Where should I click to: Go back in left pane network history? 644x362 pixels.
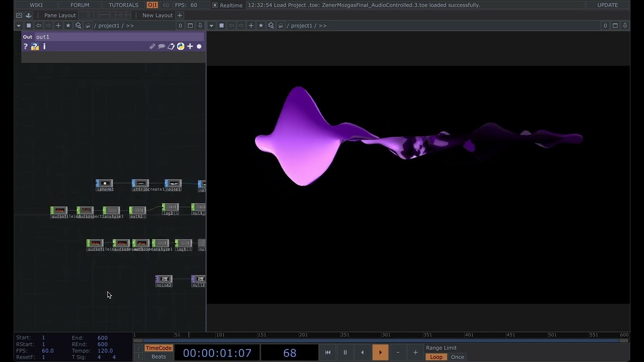[x=39, y=26]
